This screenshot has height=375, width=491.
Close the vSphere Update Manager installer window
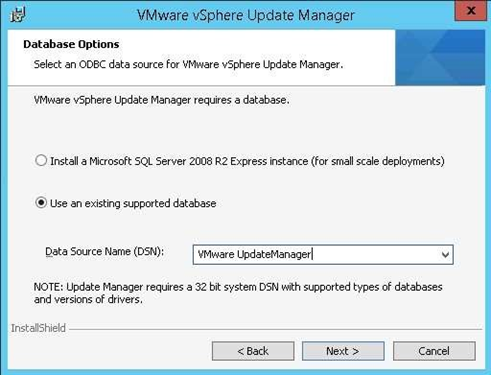[x=471, y=10]
